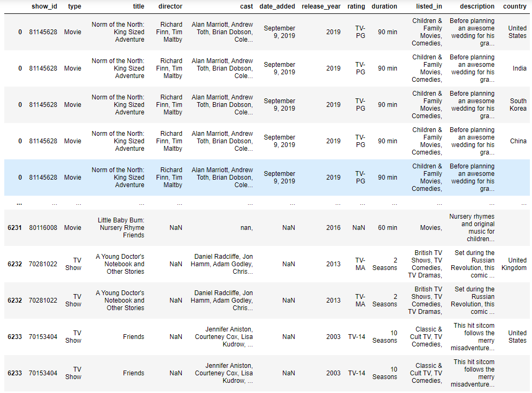
Task: Click the date added cell in the highlighted blue row
Action: click(279, 177)
